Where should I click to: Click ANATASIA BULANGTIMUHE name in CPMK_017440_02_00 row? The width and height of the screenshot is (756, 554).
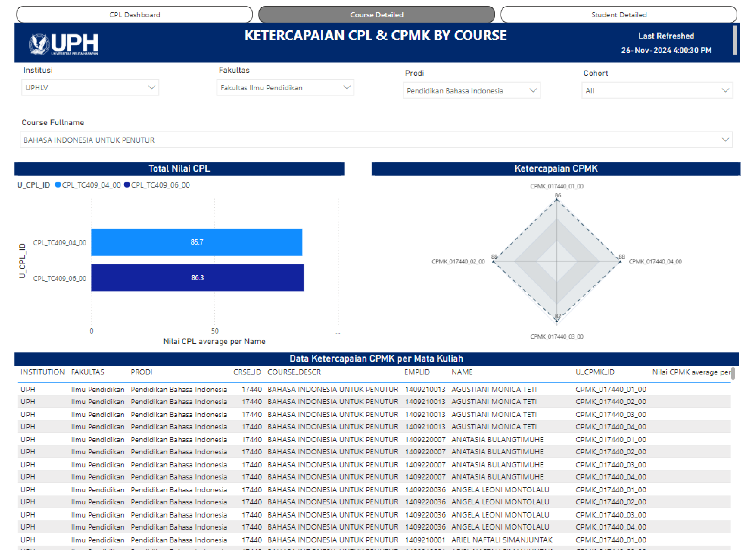497,452
